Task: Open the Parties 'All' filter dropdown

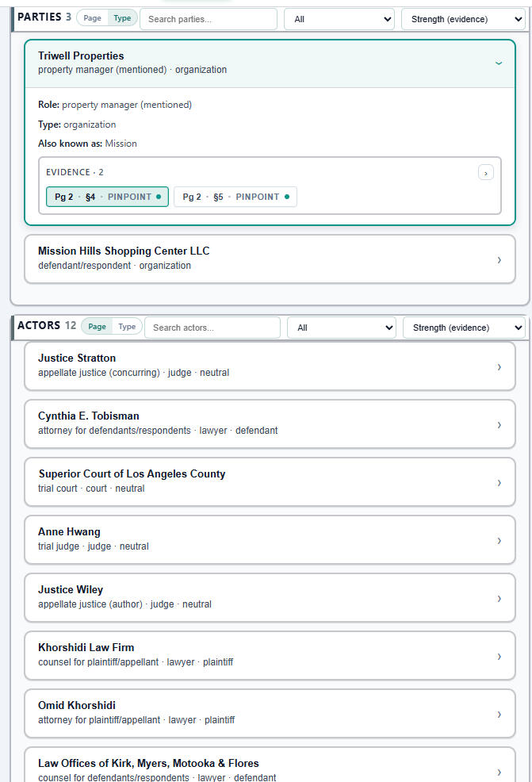Action: 339,19
